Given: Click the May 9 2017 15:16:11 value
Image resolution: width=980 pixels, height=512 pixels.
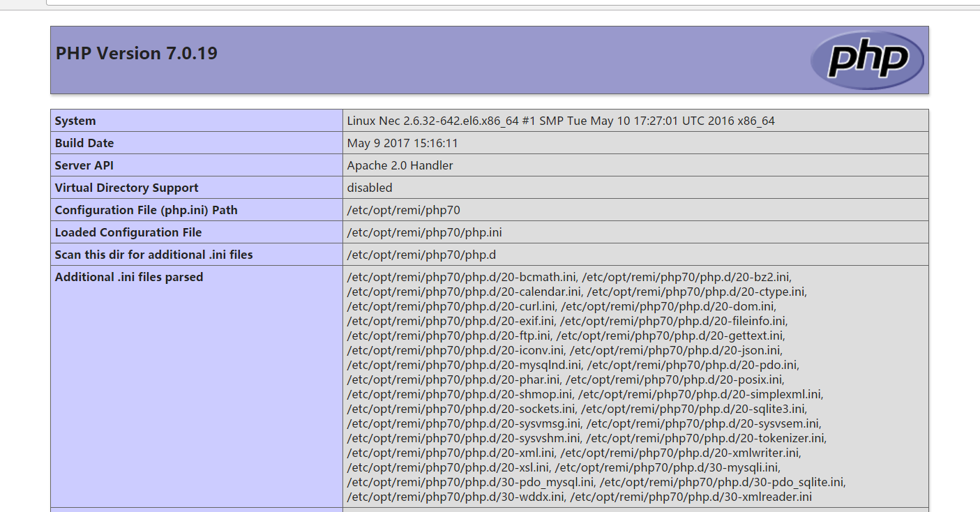Looking at the screenshot, I should [402, 143].
